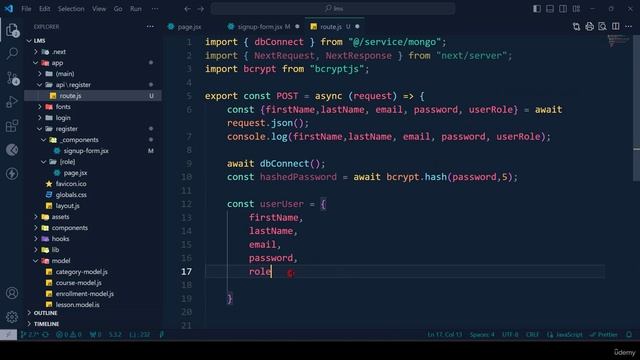Click the source control compare changes icon
Image resolution: width=640 pixels, height=360 pixels.
pos(576,27)
